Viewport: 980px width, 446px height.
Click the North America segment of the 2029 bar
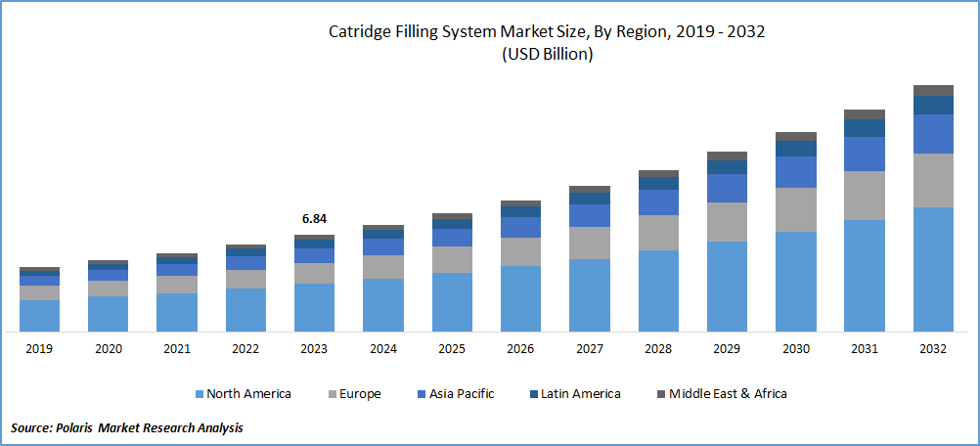[x=727, y=287]
